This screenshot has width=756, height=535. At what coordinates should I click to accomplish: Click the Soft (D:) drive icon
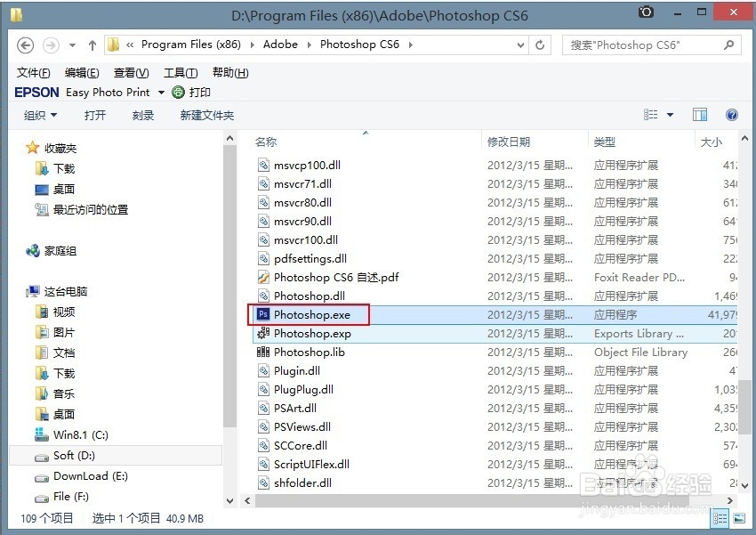(42, 457)
